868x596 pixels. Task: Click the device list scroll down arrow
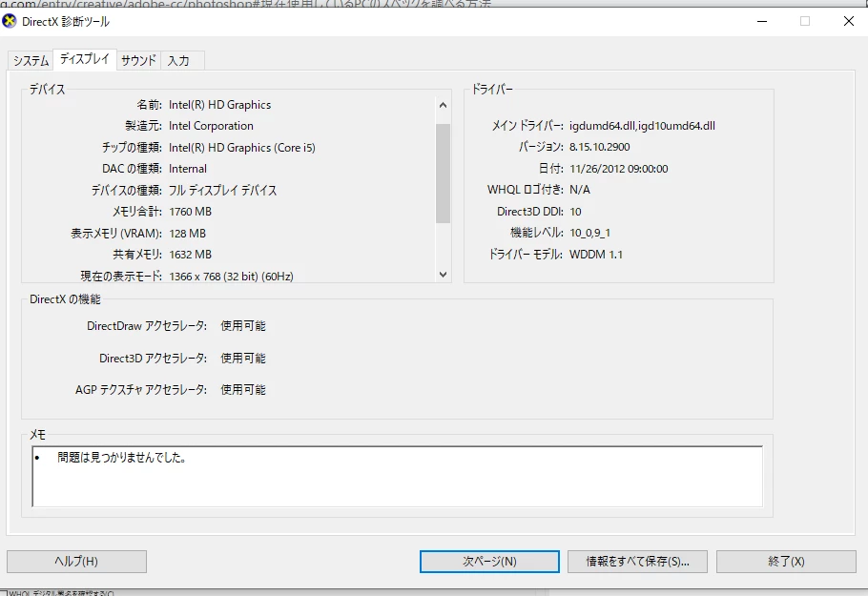tap(443, 275)
